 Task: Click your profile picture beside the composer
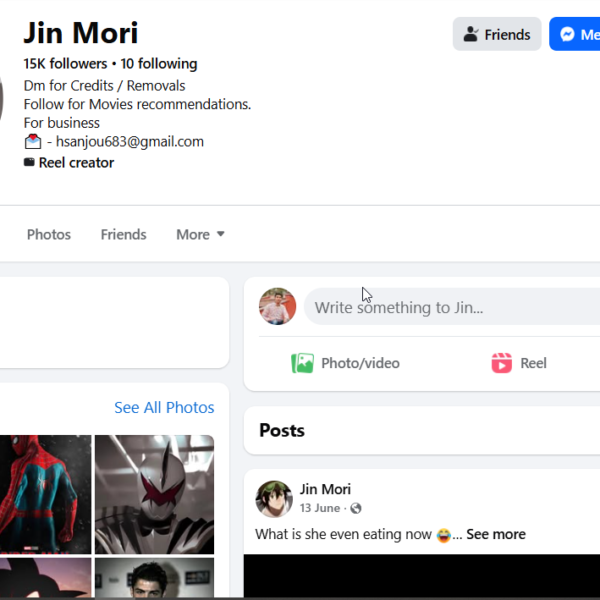click(x=277, y=307)
